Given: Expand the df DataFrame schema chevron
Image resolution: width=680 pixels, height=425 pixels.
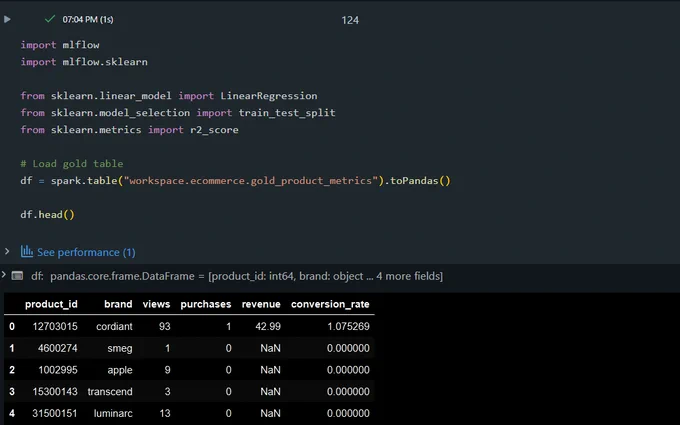Looking at the screenshot, I should point(3,275).
